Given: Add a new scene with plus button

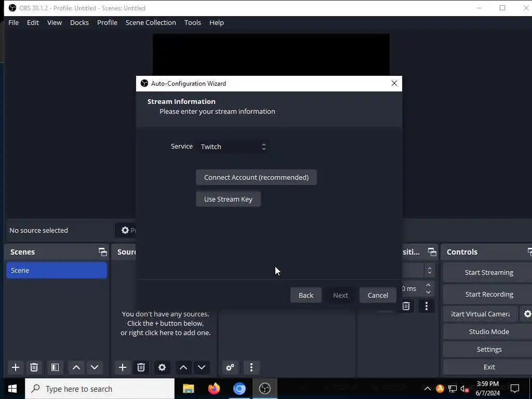Looking at the screenshot, I should point(15,367).
